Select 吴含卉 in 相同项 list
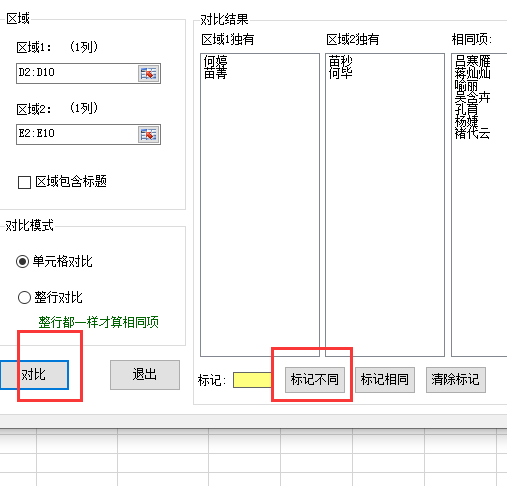The height and width of the screenshot is (486, 507). coord(473,98)
